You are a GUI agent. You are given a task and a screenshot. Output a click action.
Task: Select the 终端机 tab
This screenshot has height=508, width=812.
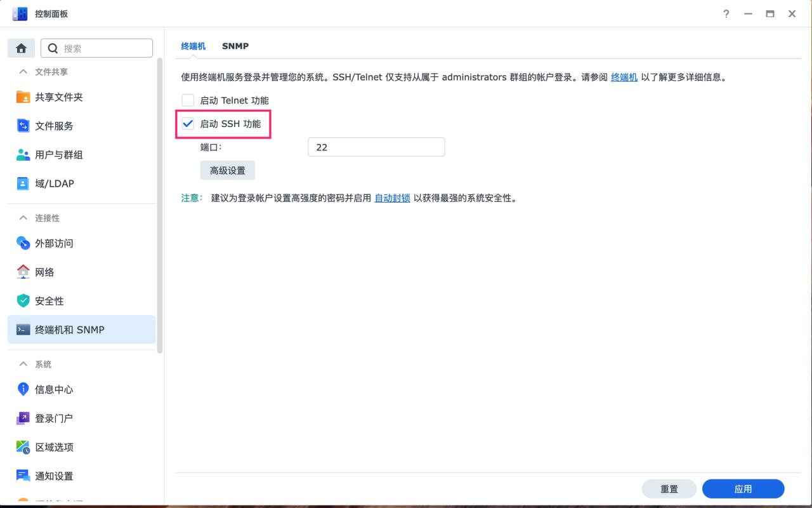193,46
